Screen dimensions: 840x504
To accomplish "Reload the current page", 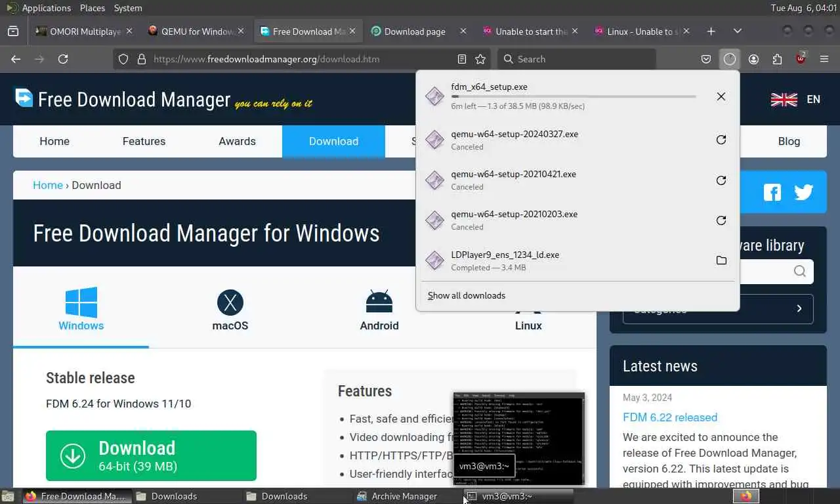I will click(x=63, y=59).
